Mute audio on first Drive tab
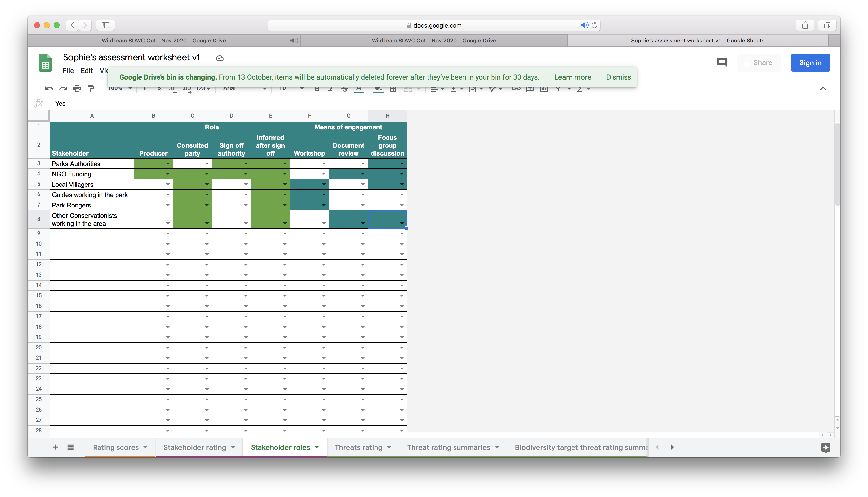868x497 pixels. pos(294,41)
